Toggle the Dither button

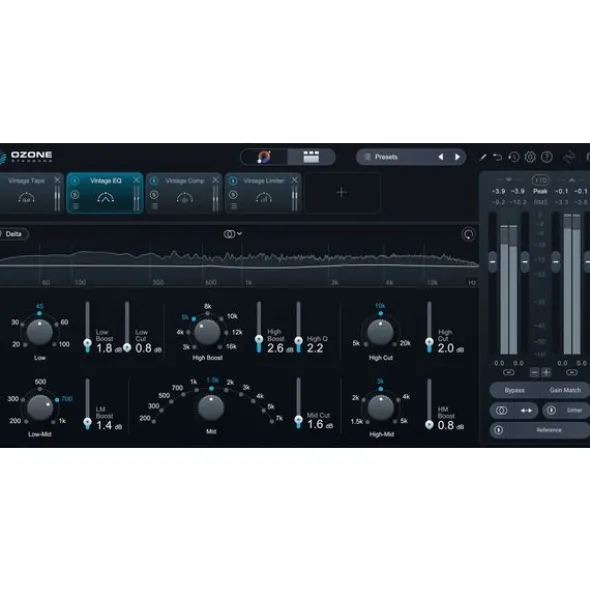click(x=566, y=410)
